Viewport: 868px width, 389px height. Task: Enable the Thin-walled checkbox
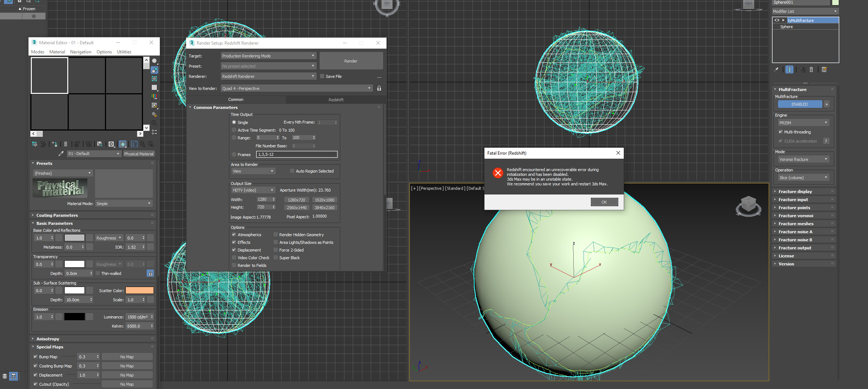tap(98, 273)
